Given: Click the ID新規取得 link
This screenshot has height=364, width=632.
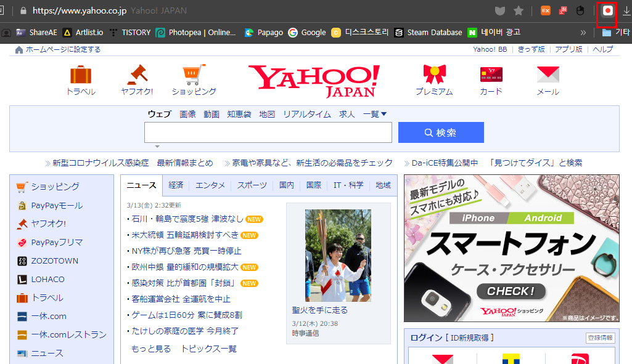Looking at the screenshot, I should pos(470,338).
